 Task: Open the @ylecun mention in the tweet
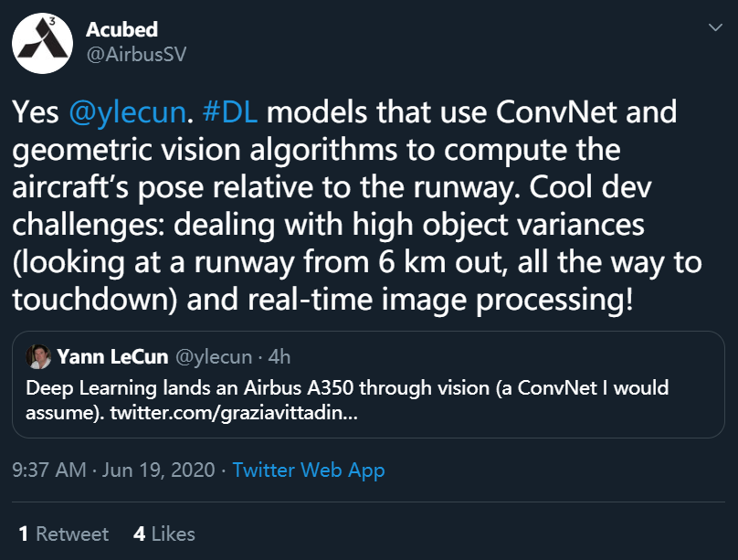click(x=127, y=113)
